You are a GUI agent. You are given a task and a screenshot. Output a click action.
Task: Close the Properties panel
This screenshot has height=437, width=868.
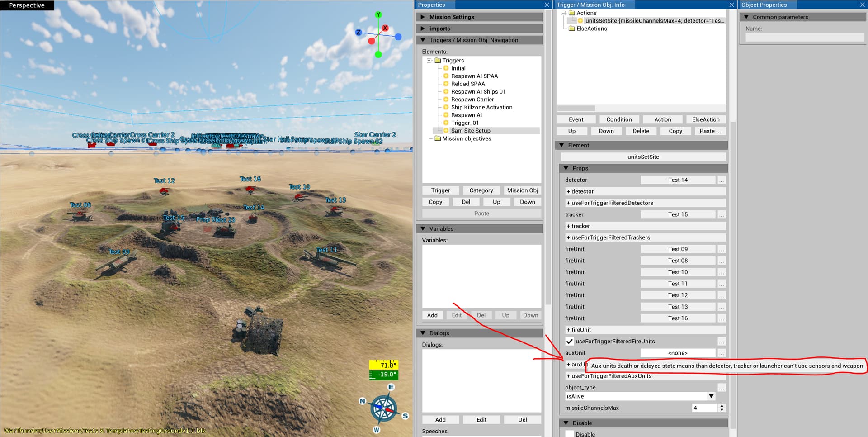click(x=547, y=5)
